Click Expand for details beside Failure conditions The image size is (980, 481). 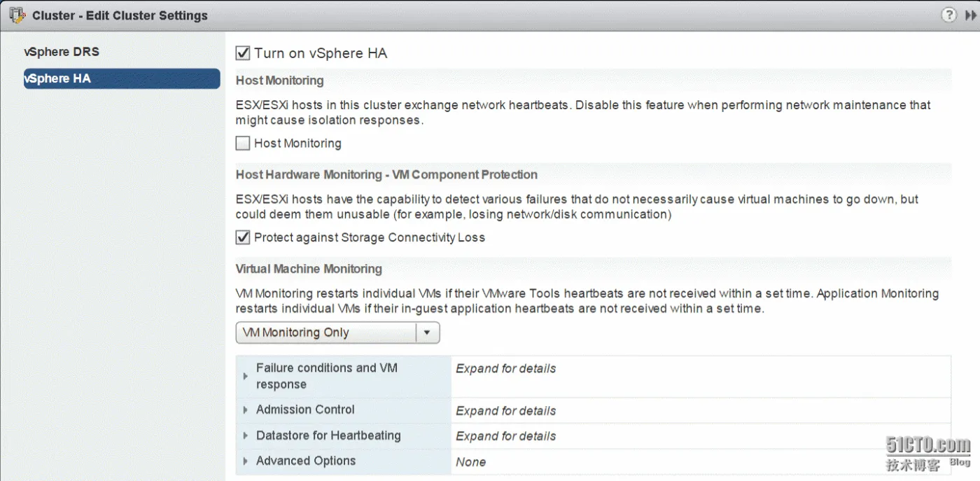coord(505,369)
